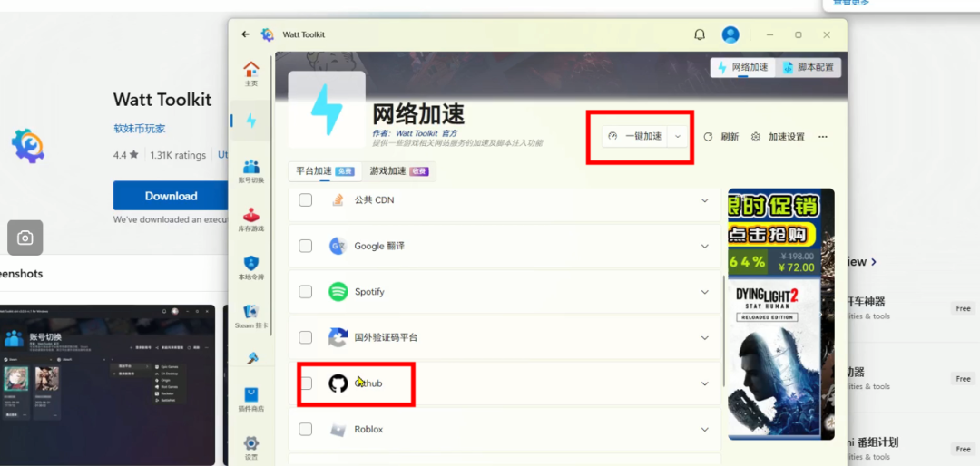Viewport: 980px width, 466px height.
Task: Expand the Github row chevron
Action: coord(705,383)
